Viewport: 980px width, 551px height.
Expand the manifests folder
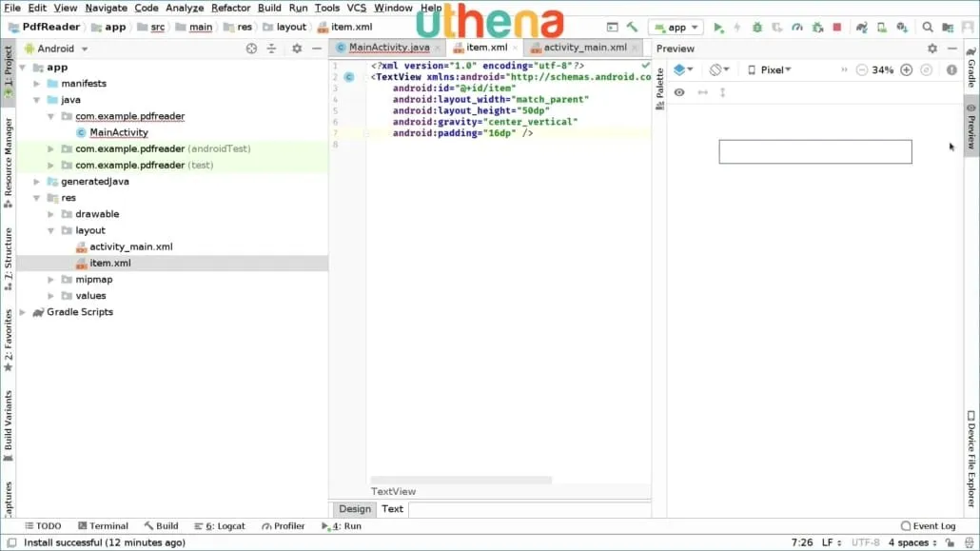(x=37, y=84)
